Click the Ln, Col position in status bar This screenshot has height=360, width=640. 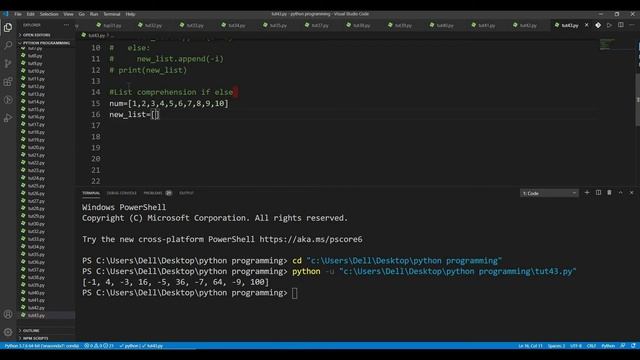tap(530, 346)
